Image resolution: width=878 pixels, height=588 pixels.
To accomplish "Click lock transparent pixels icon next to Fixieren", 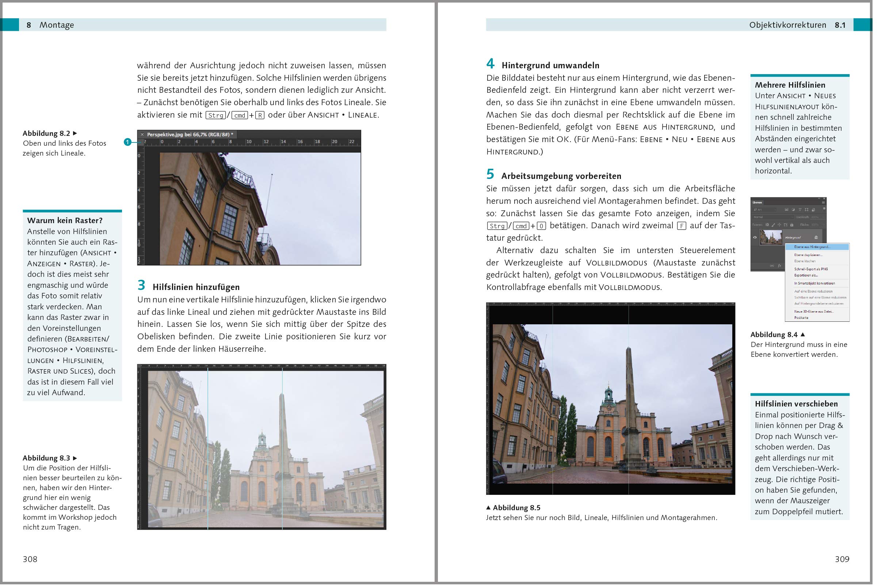I will [x=767, y=225].
